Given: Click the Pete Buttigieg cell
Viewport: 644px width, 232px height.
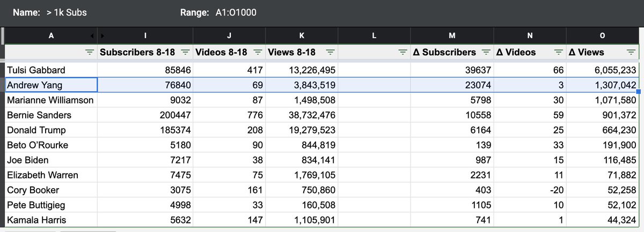Looking at the screenshot, I should [x=52, y=205].
